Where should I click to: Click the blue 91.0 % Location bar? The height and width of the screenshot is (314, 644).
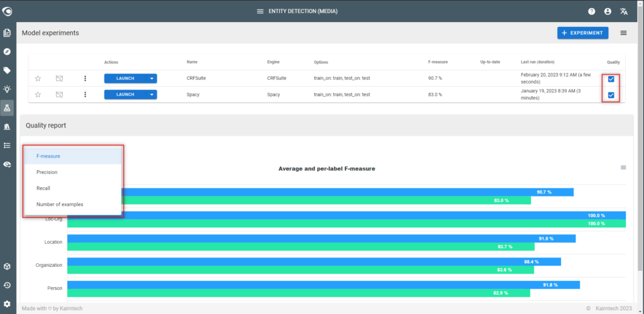(x=321, y=239)
